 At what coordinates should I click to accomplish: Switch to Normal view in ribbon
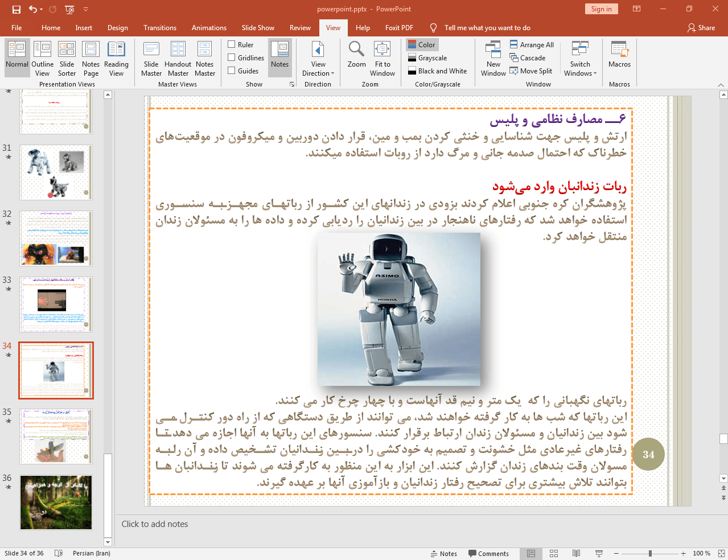tap(17, 58)
